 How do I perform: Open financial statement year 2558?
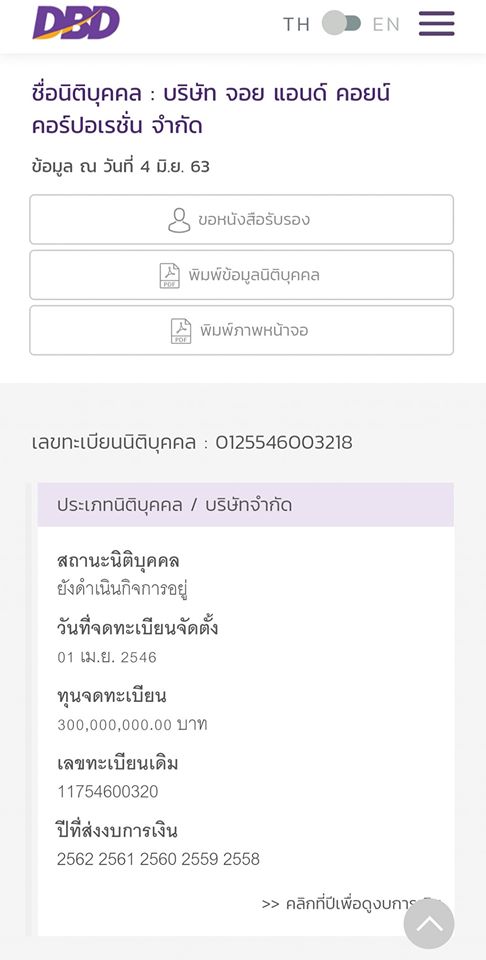pyautogui.click(x=241, y=859)
